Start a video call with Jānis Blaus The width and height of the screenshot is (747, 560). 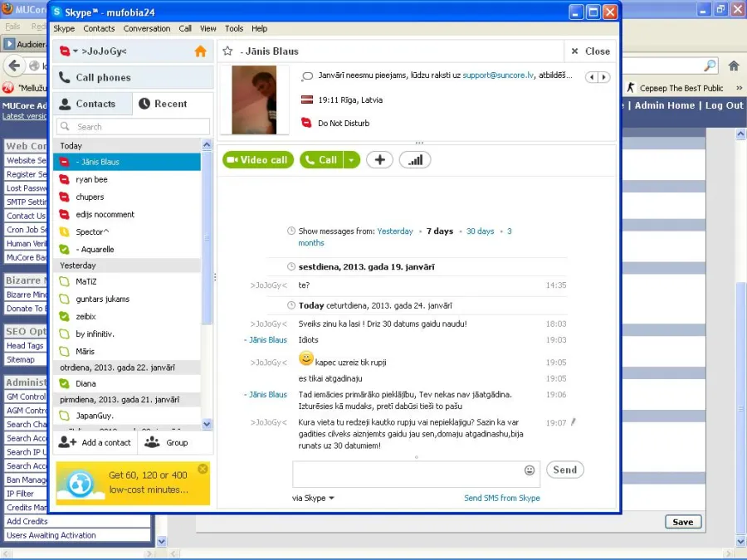pyautogui.click(x=258, y=160)
